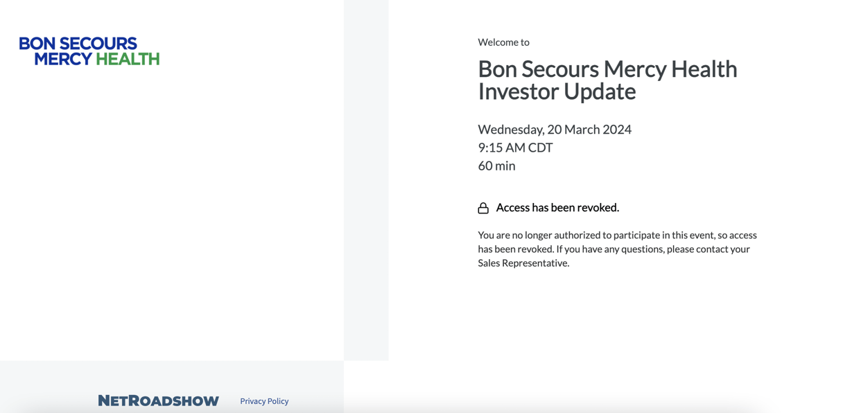Open the Privacy Policy link
868x413 pixels.
click(264, 401)
